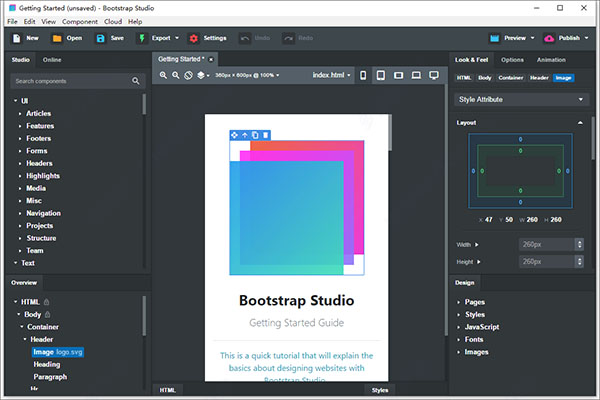
Task: Click the Preview icon in toolbar
Action: click(494, 38)
